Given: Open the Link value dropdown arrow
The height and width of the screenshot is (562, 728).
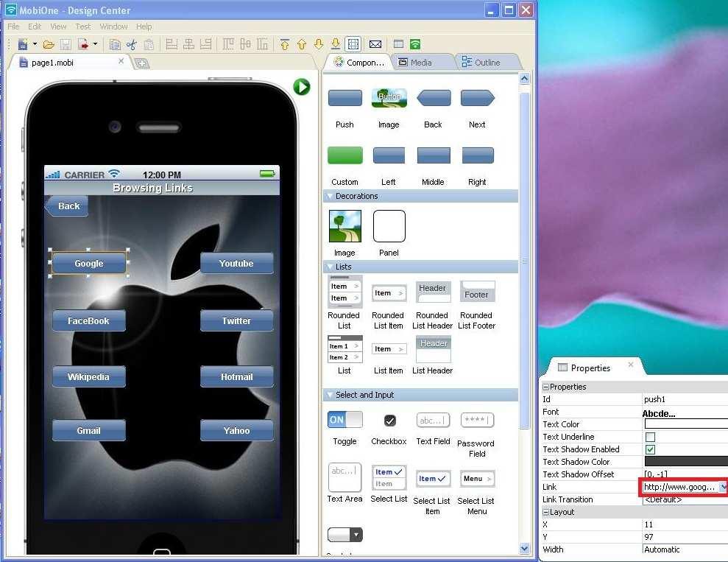Looking at the screenshot, I should pyautogui.click(x=724, y=487).
